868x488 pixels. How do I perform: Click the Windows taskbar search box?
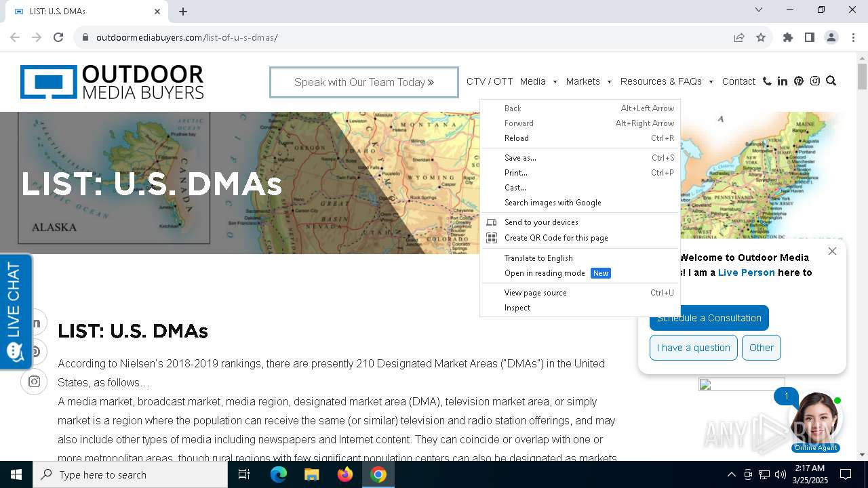tap(130, 474)
